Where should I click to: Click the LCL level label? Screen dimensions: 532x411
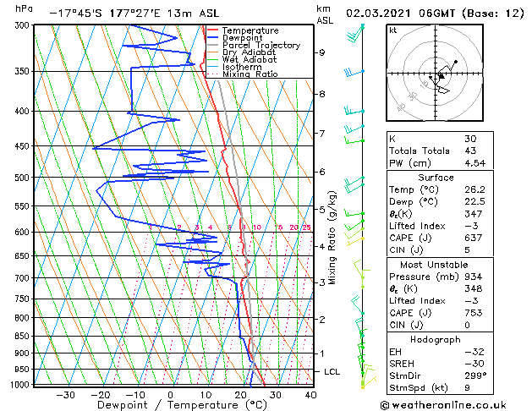332,371
